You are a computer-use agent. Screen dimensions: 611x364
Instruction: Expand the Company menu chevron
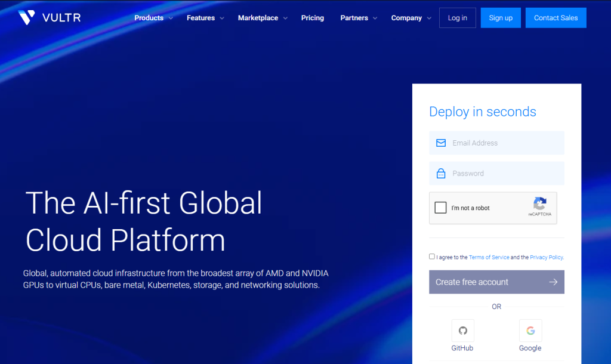429,18
